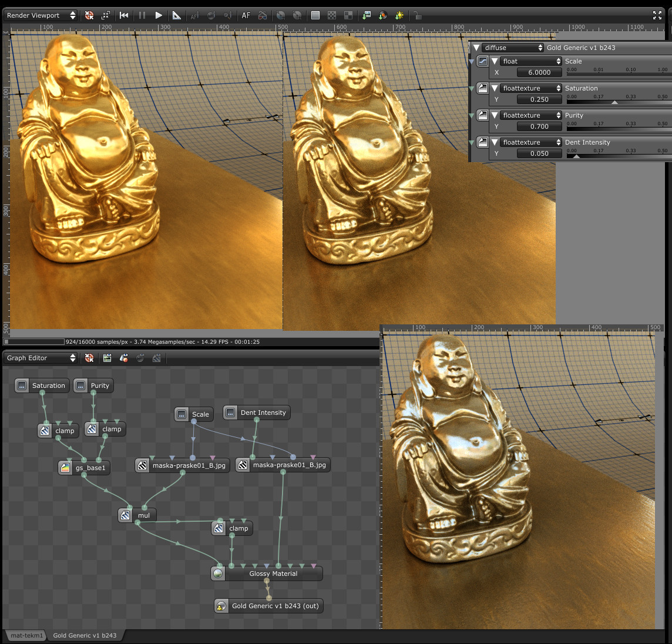Screen dimensions: 672x644
Task: Click the node icon beside Purity parameter
Action: [x=483, y=115]
